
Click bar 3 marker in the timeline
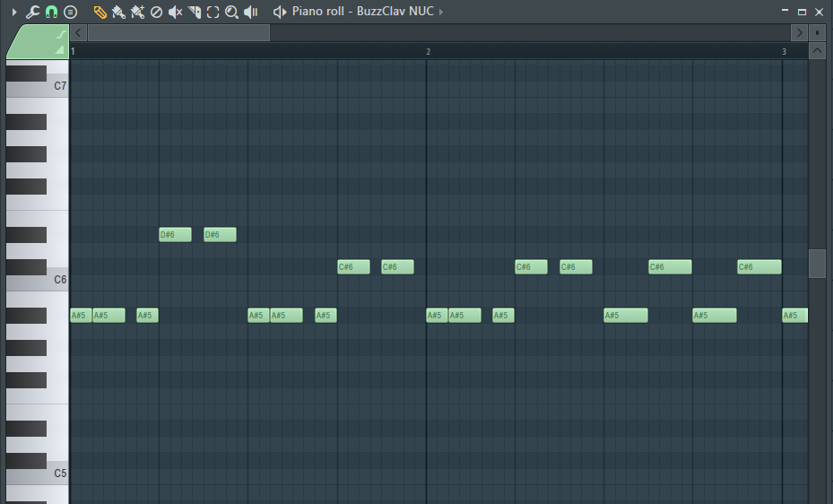[x=784, y=51]
